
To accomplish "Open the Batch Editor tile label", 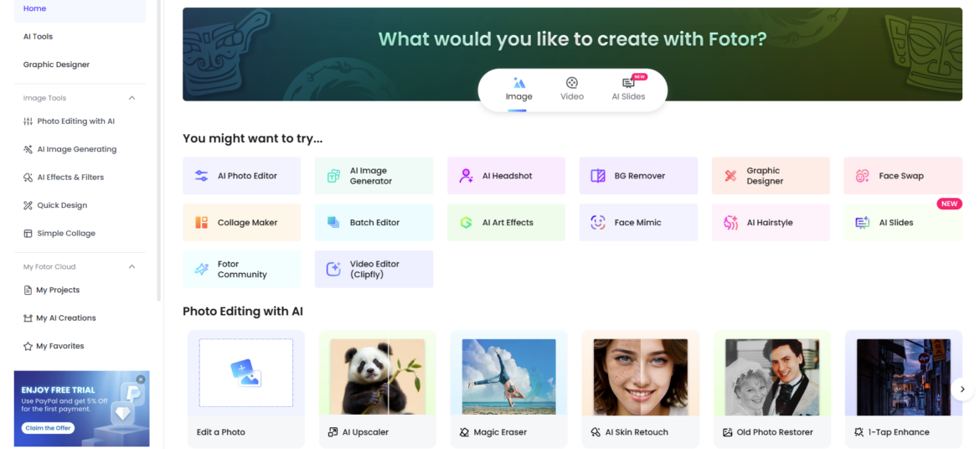I will [374, 223].
